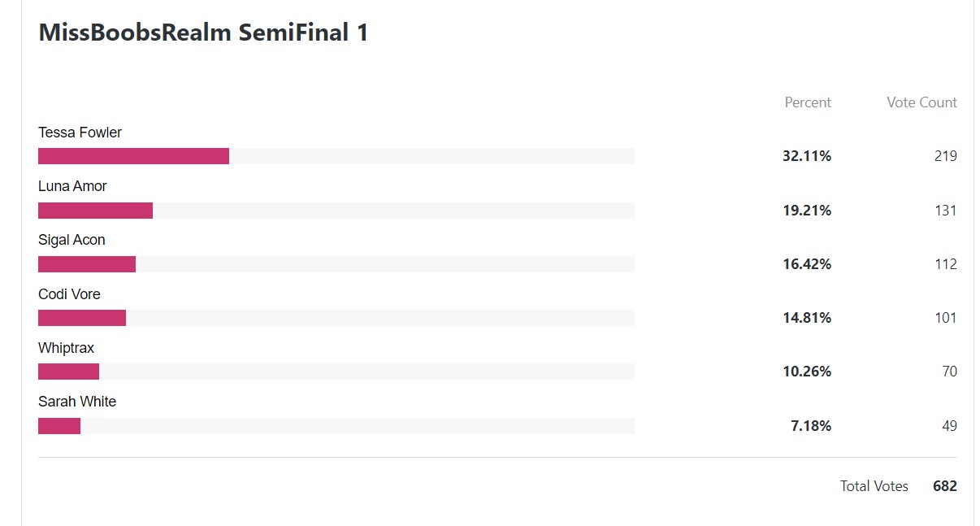Screen dimensions: 980x526
Task: Select the Tessa Fowler name label
Action: pos(80,133)
